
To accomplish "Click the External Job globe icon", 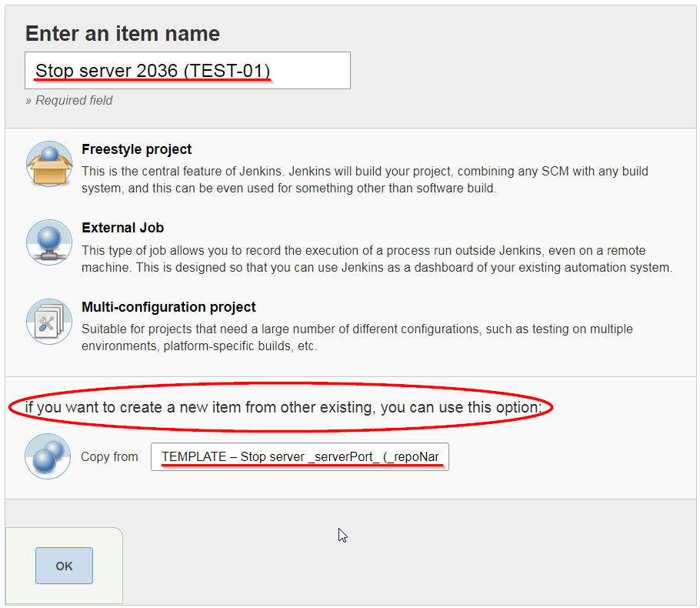I will click(x=48, y=242).
